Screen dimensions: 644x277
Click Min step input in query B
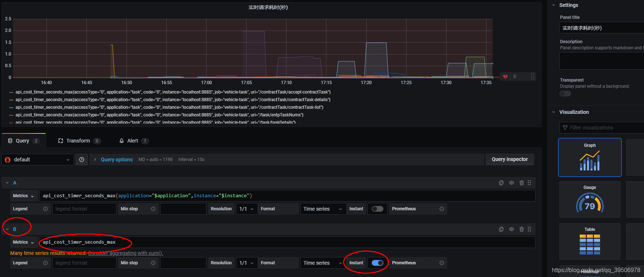tap(183, 263)
